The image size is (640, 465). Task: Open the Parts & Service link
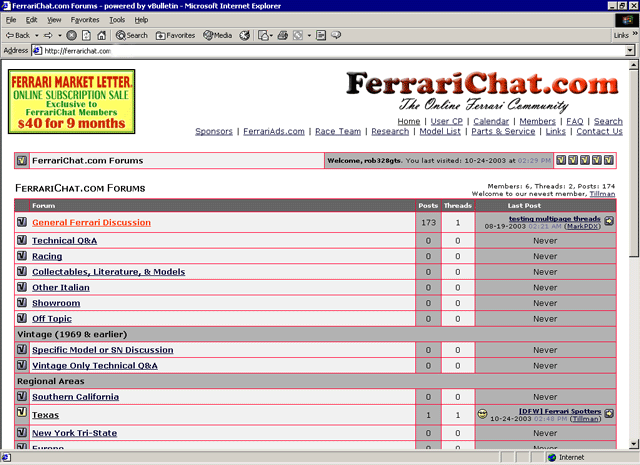pyautogui.click(x=503, y=131)
